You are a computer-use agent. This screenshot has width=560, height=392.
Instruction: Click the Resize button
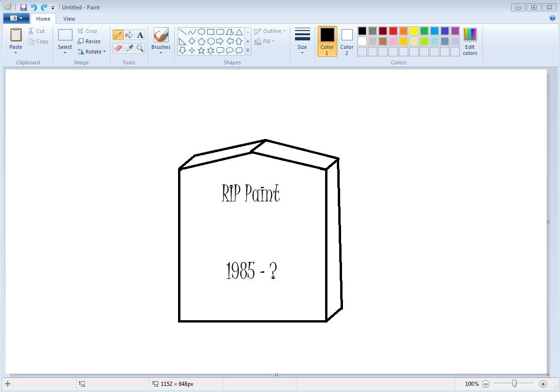(x=89, y=41)
